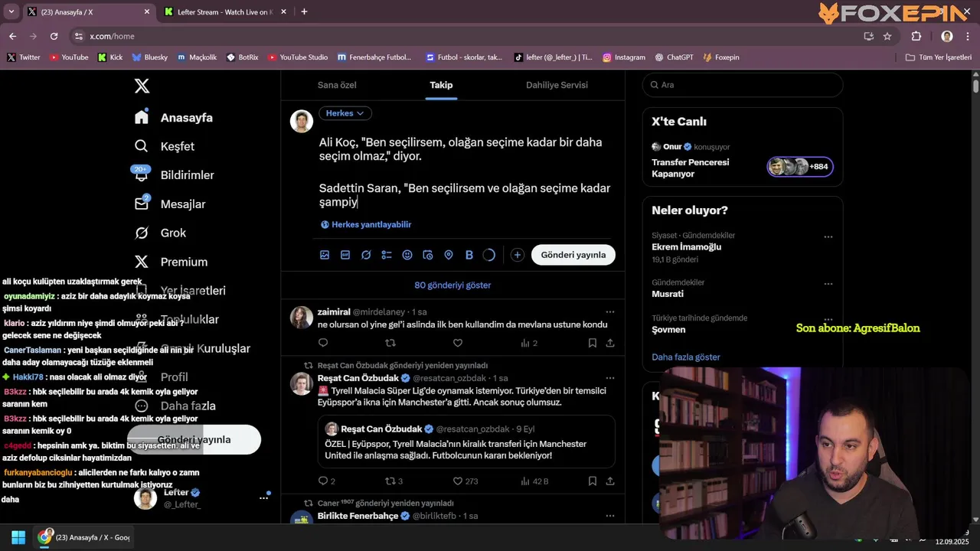
Task: Schedule the post
Action: [428, 255]
